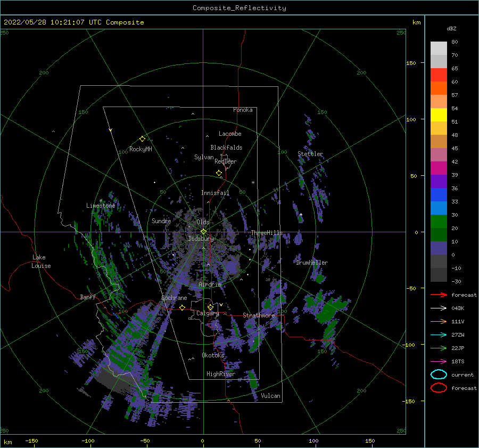Click the RedDeer city label

pyautogui.click(x=226, y=161)
